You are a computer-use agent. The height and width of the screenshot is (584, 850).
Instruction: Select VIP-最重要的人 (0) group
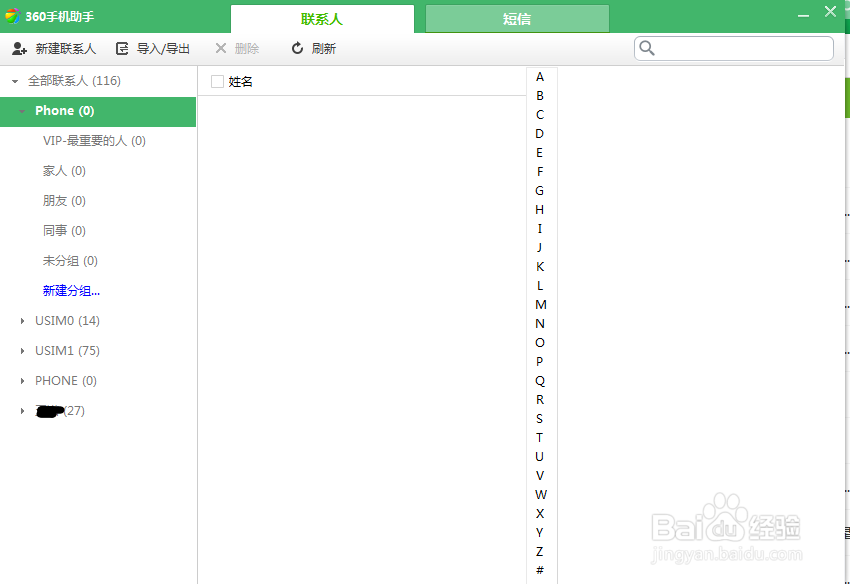pyautogui.click(x=94, y=141)
